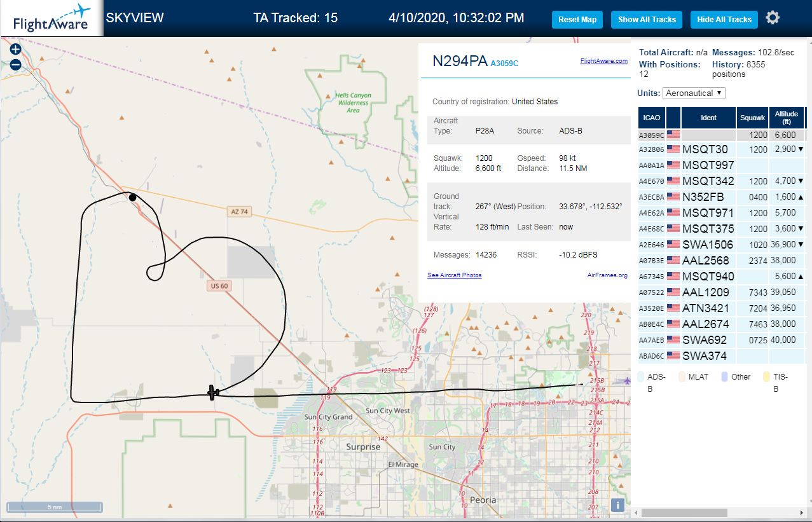Open FlightAware.com link in aircraft panel
The height and width of the screenshot is (522, 812).
click(x=603, y=61)
